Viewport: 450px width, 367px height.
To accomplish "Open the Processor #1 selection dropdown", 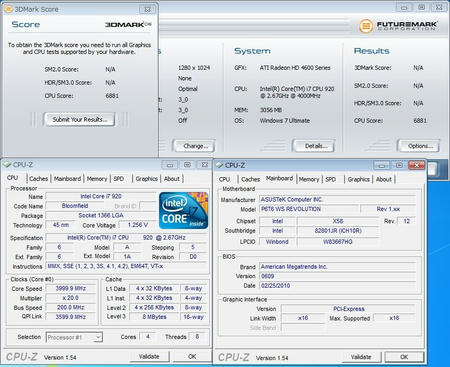I will 74,337.
